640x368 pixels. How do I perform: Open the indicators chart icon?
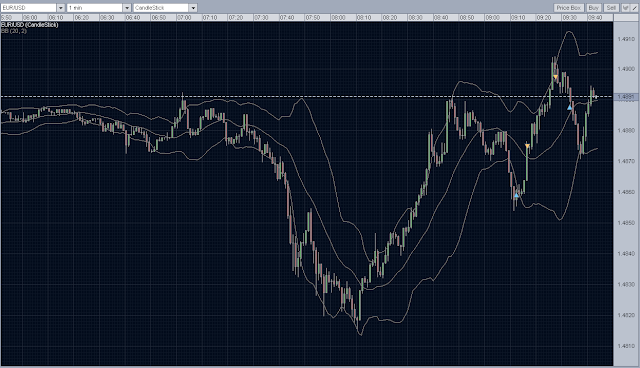click(625, 8)
